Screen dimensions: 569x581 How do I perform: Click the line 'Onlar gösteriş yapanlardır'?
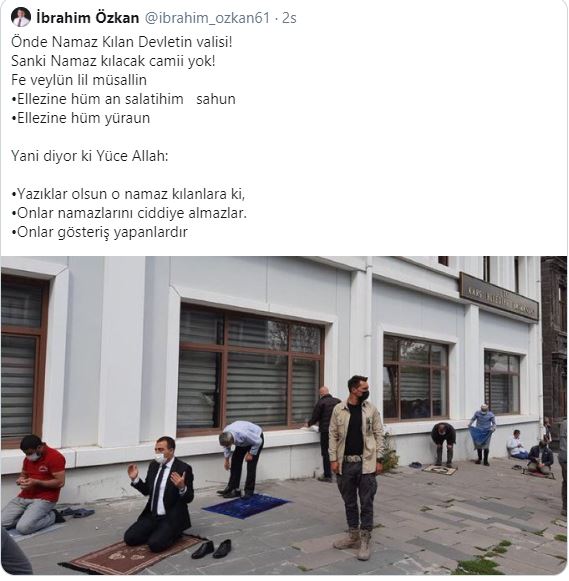[x=100, y=232]
